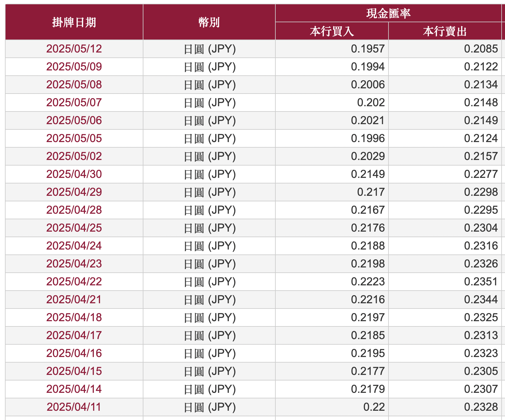
Task: Select the 2025/04/18 date link
Action: coord(74,317)
